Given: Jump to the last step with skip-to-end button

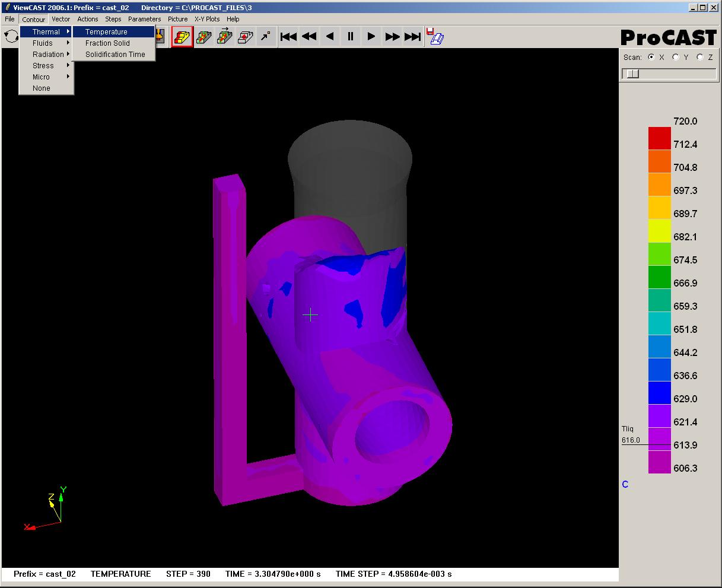Looking at the screenshot, I should coord(413,36).
